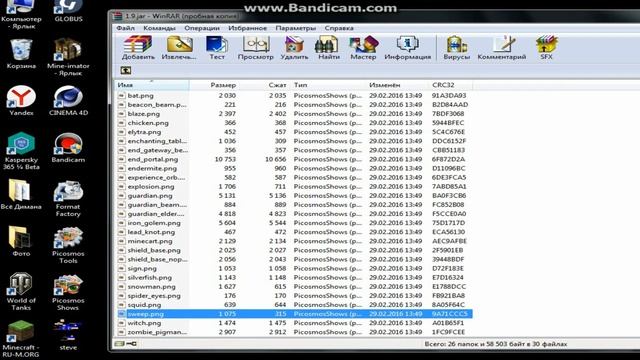Select the file blaze.png
Viewport: 640px width, 360px height.
click(x=144, y=114)
